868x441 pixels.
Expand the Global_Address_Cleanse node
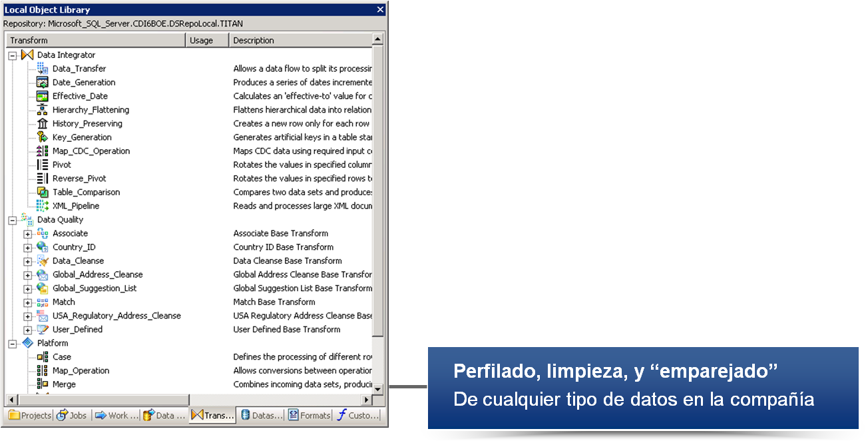coord(27,275)
